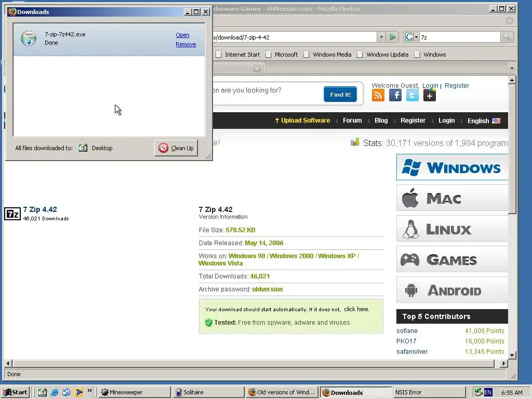Open the Desktop download folder link
This screenshot has height=399, width=532.
(102, 148)
